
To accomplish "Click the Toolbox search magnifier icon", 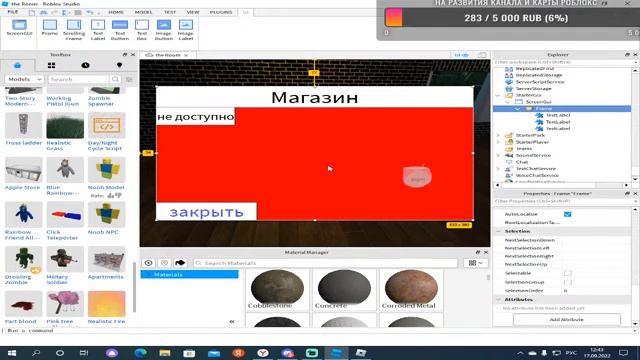I will coord(115,79).
